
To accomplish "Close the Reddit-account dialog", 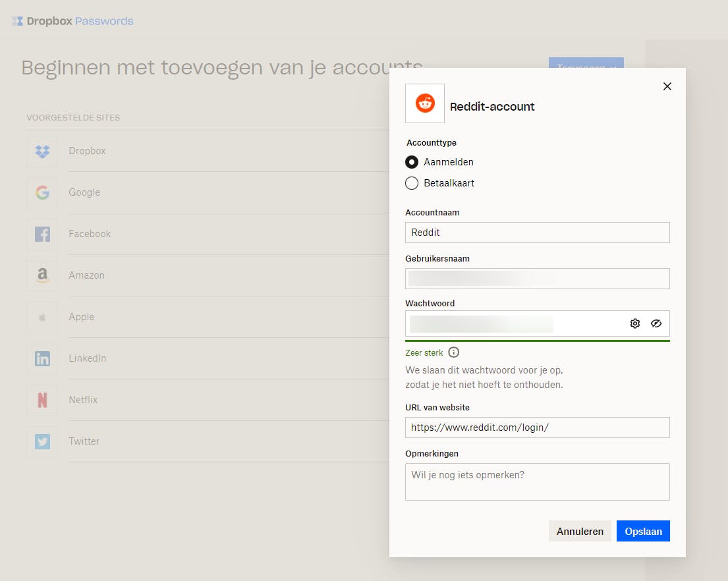I will click(x=667, y=86).
